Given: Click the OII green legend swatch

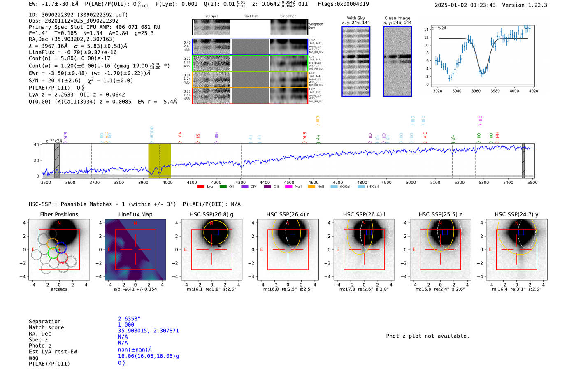Looking at the screenshot, I should click(223, 187).
